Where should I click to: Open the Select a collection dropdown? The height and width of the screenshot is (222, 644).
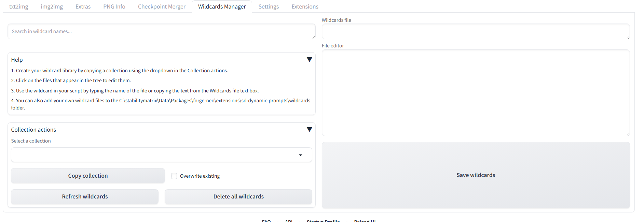coord(161,155)
